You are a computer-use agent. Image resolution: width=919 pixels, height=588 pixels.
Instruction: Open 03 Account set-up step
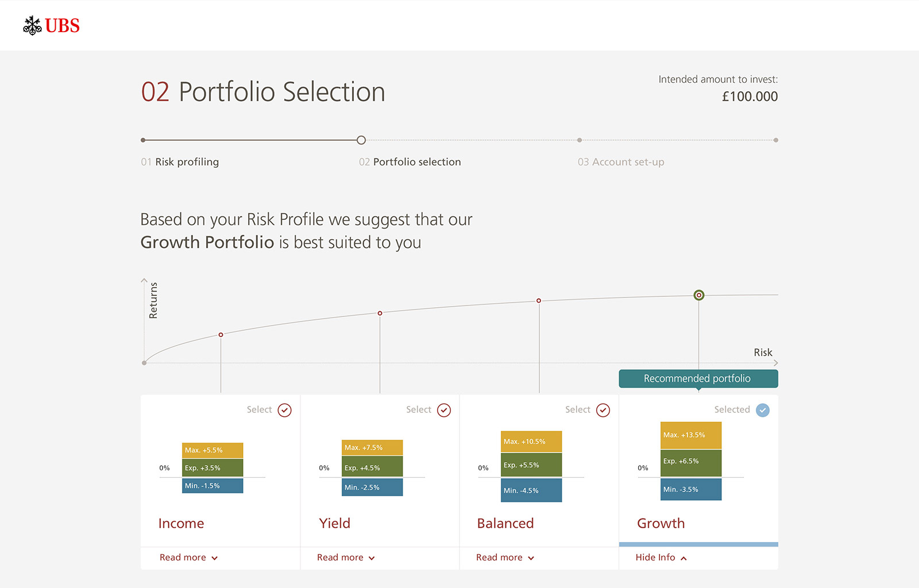(x=621, y=162)
